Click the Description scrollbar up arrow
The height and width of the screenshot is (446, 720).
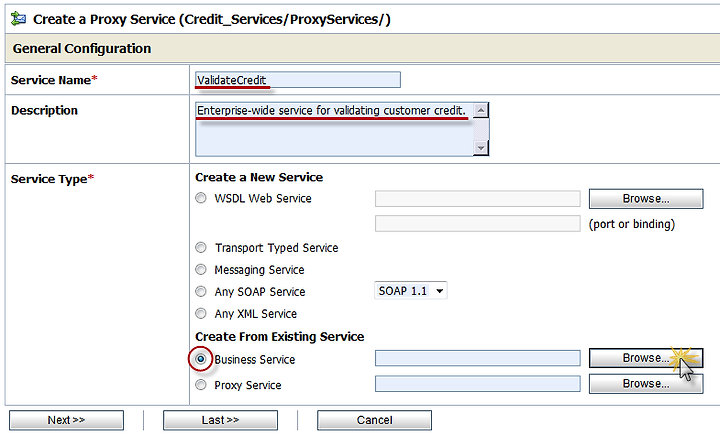click(481, 110)
